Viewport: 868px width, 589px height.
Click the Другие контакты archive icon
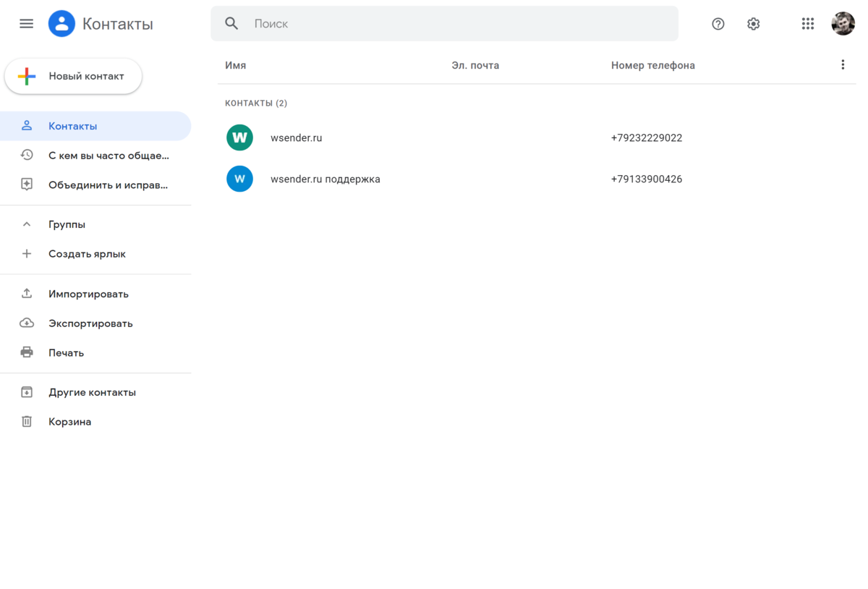click(27, 392)
